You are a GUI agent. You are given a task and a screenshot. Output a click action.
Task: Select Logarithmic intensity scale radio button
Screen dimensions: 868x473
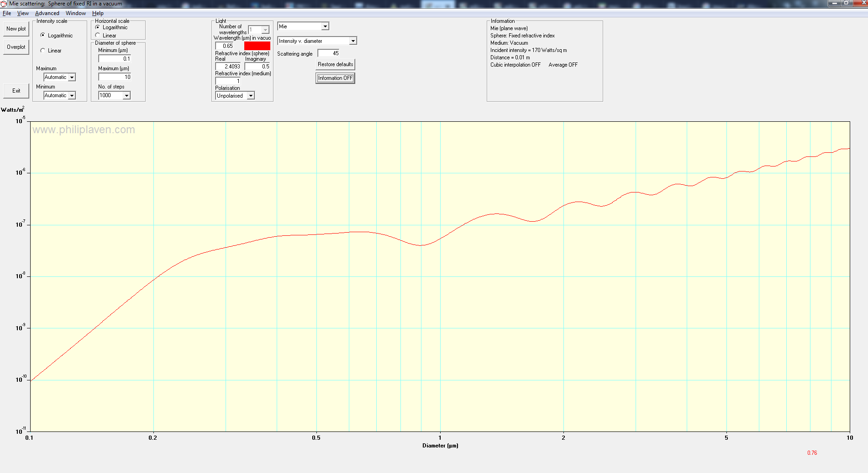[43, 35]
